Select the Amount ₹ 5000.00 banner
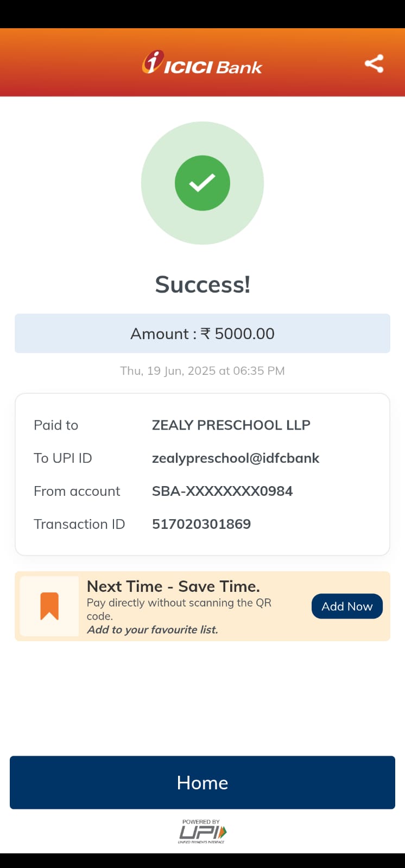Viewport: 405px width, 868px height. (x=202, y=334)
